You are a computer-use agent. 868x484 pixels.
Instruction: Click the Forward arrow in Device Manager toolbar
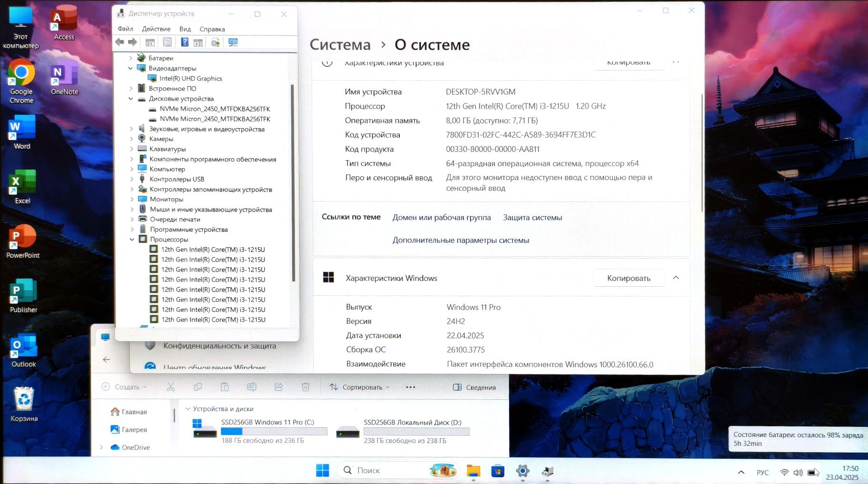tap(133, 42)
